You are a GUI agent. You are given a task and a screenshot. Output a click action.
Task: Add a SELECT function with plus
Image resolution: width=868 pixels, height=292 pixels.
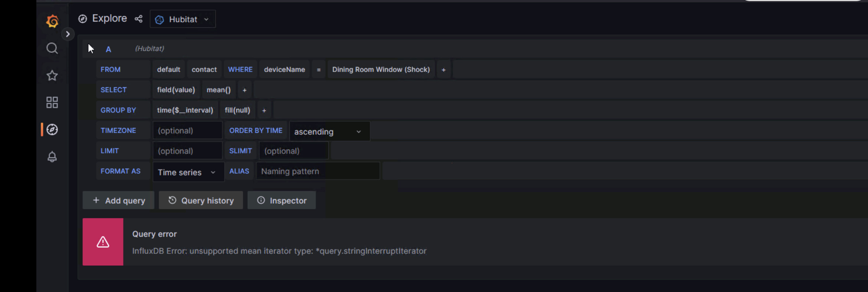(x=244, y=90)
